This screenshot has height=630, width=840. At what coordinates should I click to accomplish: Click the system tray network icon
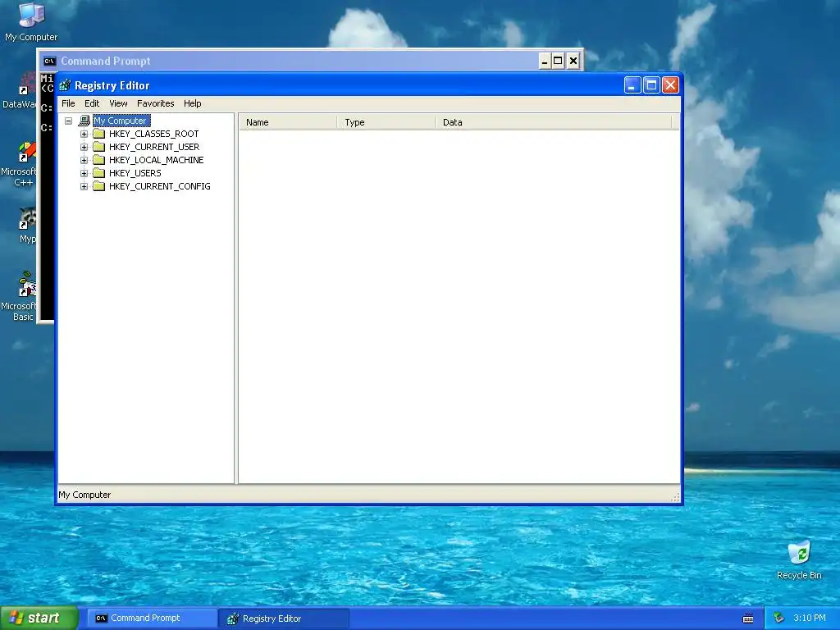click(x=779, y=619)
